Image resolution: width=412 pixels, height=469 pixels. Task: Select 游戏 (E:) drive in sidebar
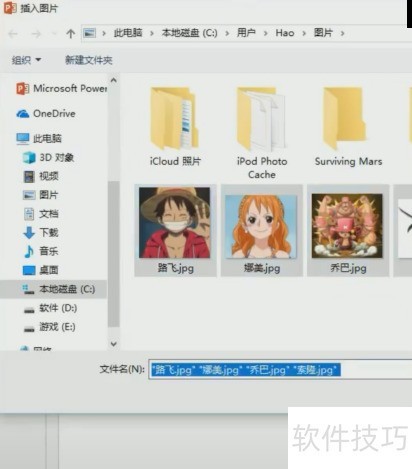pos(57,327)
